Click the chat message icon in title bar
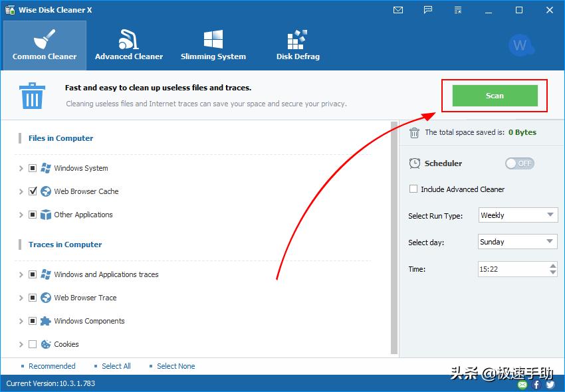Image resolution: width=565 pixels, height=392 pixels. [x=428, y=10]
